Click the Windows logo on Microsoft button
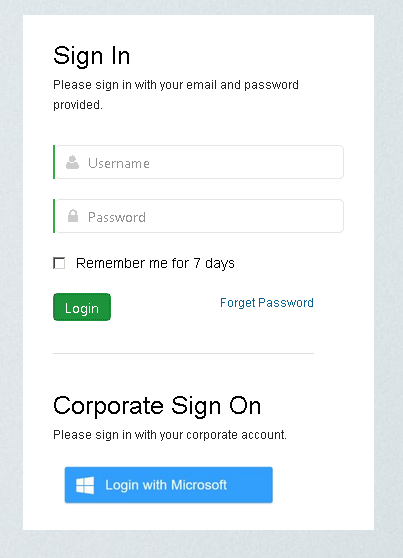 [x=85, y=485]
